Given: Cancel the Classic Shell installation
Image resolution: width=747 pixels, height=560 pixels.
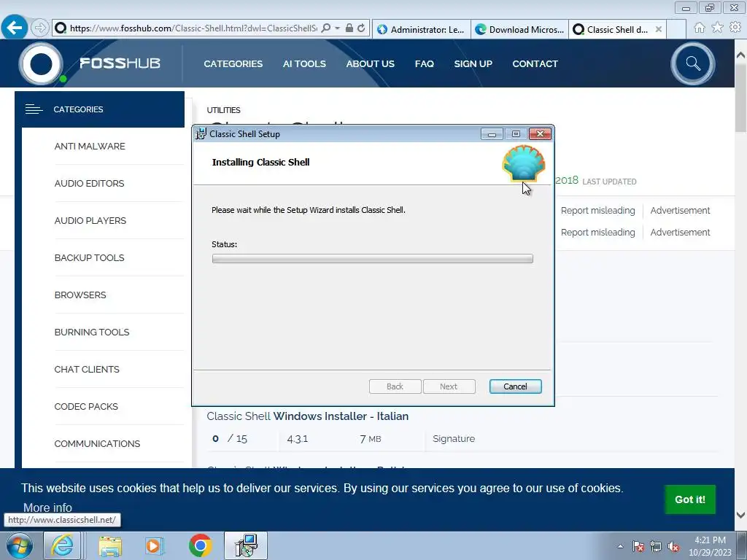Looking at the screenshot, I should [516, 386].
